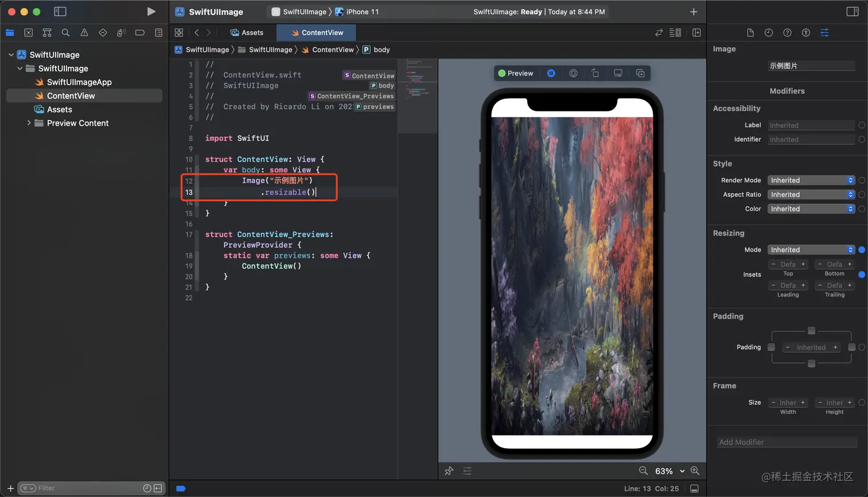Viewport: 868px width, 497px height.
Task: Switch to the Assets tab
Action: (247, 33)
